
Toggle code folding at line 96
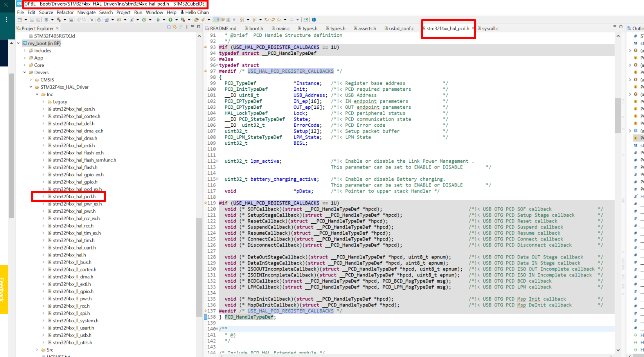[x=217, y=65]
